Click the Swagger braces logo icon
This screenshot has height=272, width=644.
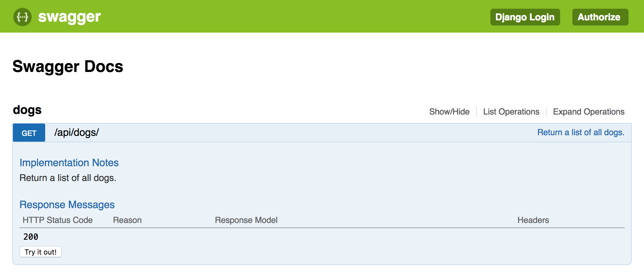coord(22,17)
